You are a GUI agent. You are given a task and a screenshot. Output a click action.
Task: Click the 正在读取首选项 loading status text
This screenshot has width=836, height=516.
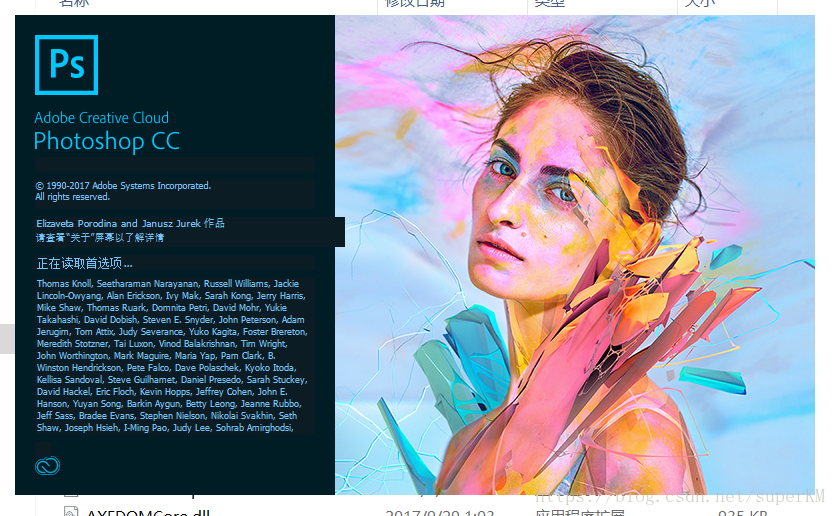pos(84,263)
